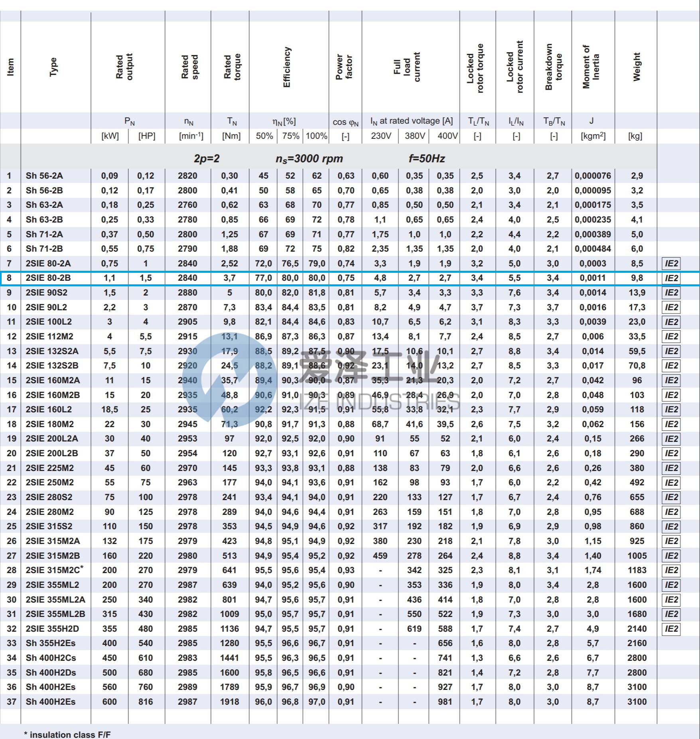
Task: Click the Type column header
Action: tap(53, 67)
